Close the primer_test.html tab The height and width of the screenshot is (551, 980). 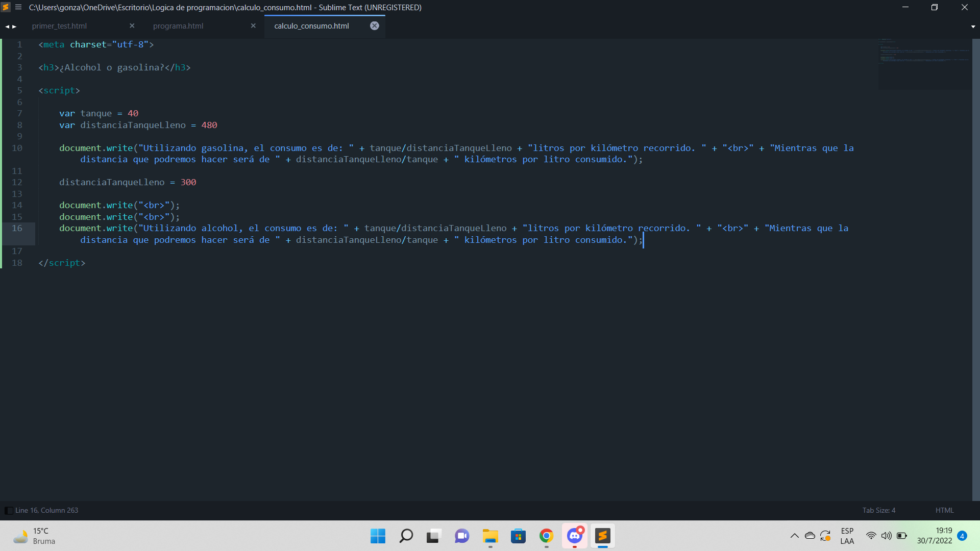[132, 26]
